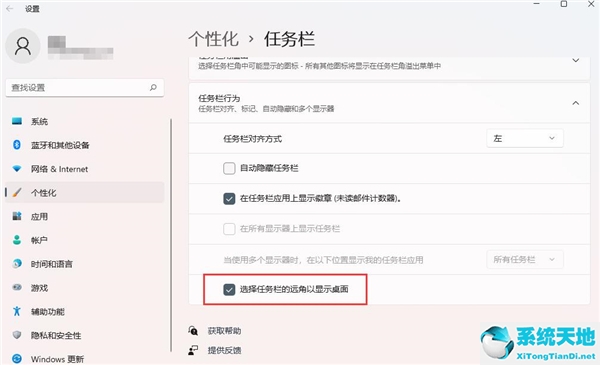Click the 当使用多个显示器时 option label
The image size is (600, 365).
point(323,260)
